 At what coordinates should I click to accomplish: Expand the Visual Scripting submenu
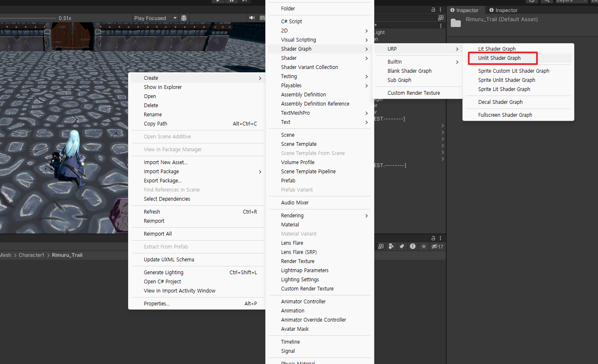pos(319,39)
